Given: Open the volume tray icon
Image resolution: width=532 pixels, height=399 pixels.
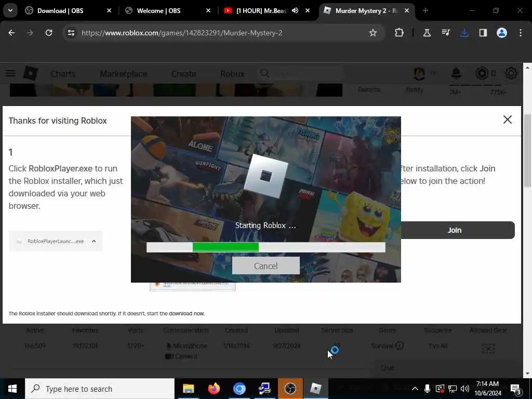Looking at the screenshot, I should pyautogui.click(x=465, y=389).
